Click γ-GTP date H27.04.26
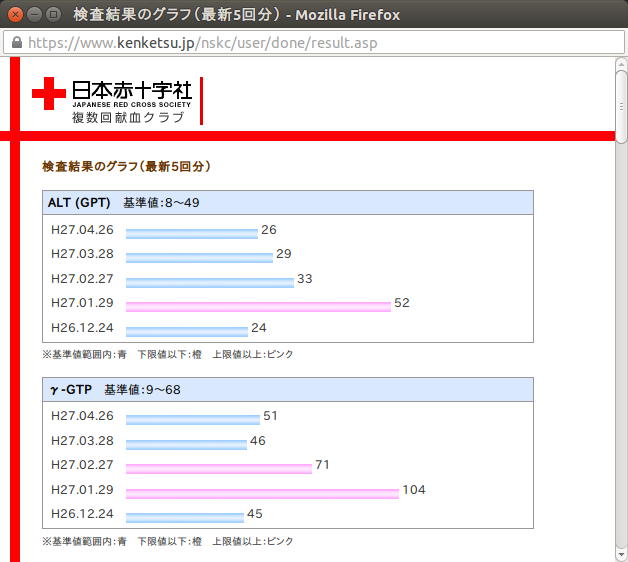 tap(82, 416)
